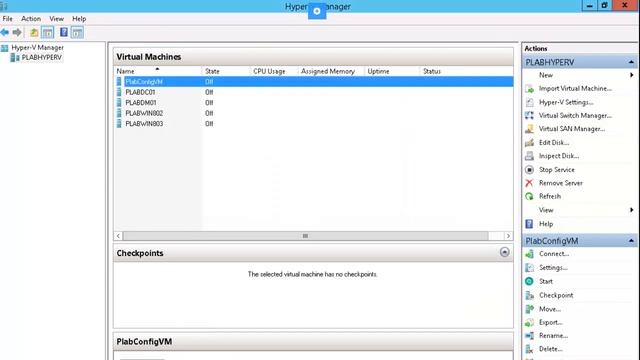The width and height of the screenshot is (640, 360).
Task: Toggle the Show/Hide Console Tree icon
Action: (48, 32)
